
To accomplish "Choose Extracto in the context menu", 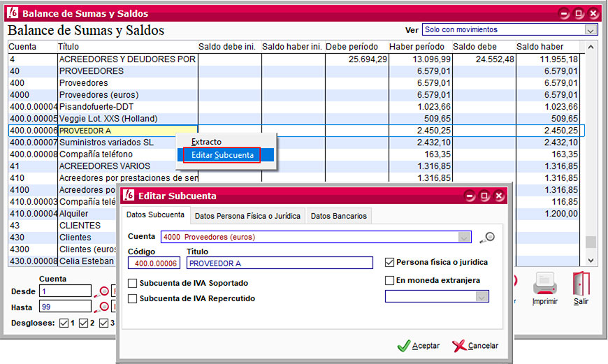I will click(x=206, y=142).
